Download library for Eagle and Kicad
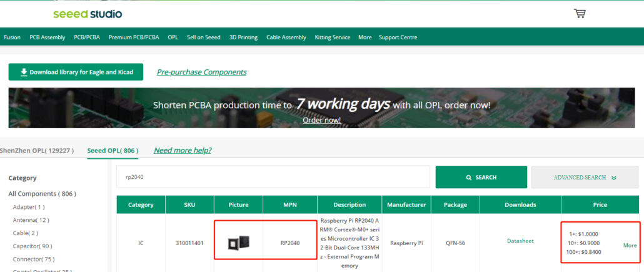Viewport: 644px width, 272px height. tap(76, 72)
